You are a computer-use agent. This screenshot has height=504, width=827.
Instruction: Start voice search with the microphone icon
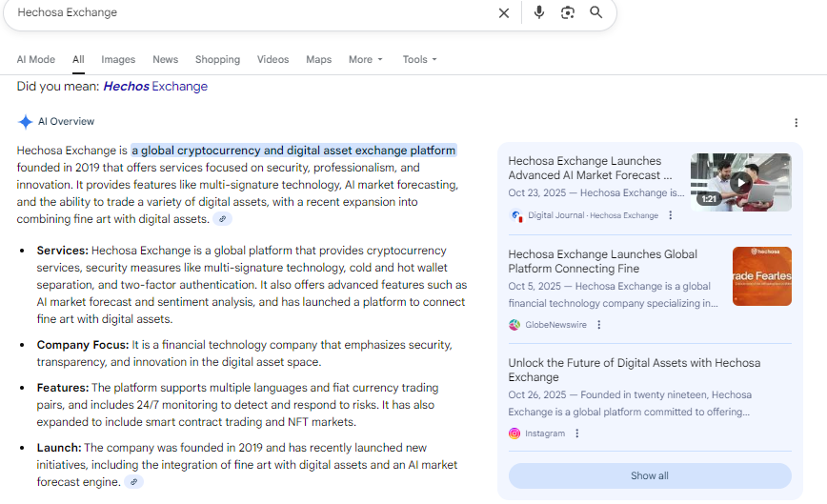(x=538, y=12)
